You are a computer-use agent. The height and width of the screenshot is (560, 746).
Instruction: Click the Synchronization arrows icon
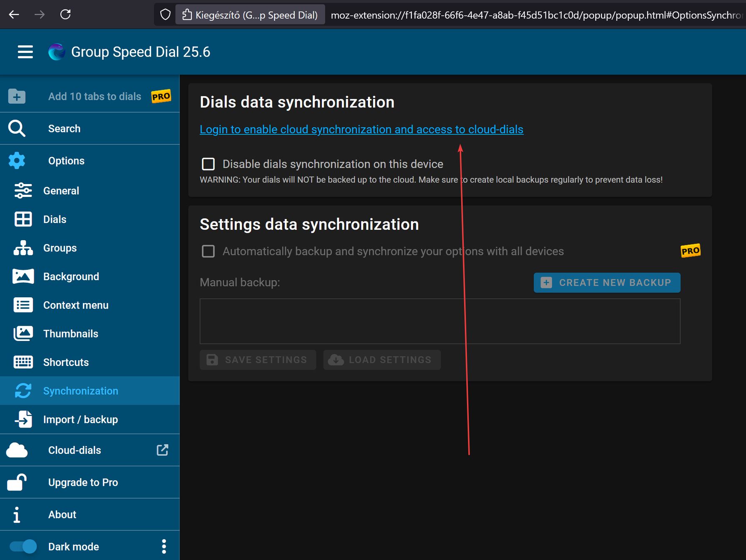(23, 391)
